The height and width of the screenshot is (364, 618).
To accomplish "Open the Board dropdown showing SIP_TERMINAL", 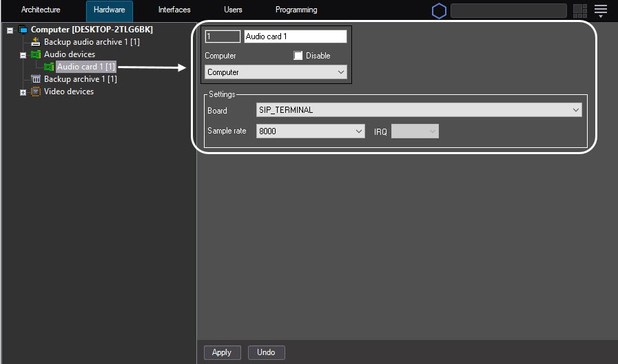I will (x=419, y=110).
